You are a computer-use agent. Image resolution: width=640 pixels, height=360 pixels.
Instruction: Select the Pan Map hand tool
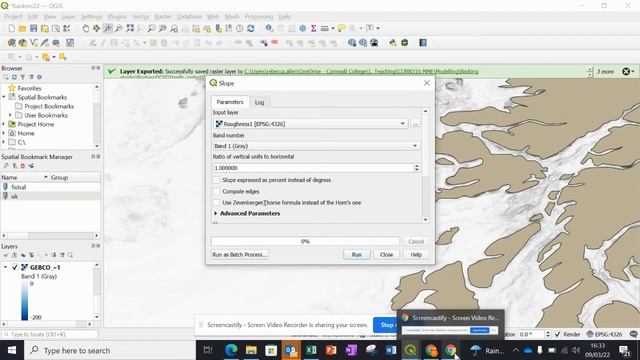pyautogui.click(x=85, y=28)
